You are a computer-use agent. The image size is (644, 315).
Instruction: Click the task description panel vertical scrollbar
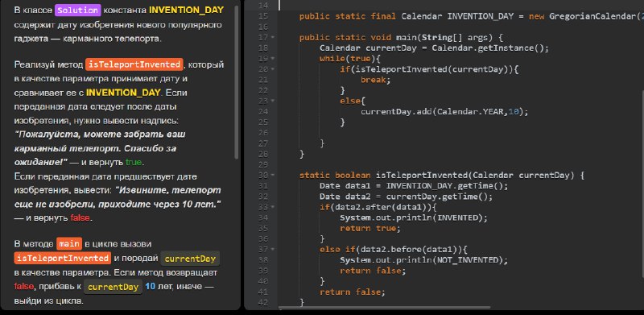[x=236, y=82]
